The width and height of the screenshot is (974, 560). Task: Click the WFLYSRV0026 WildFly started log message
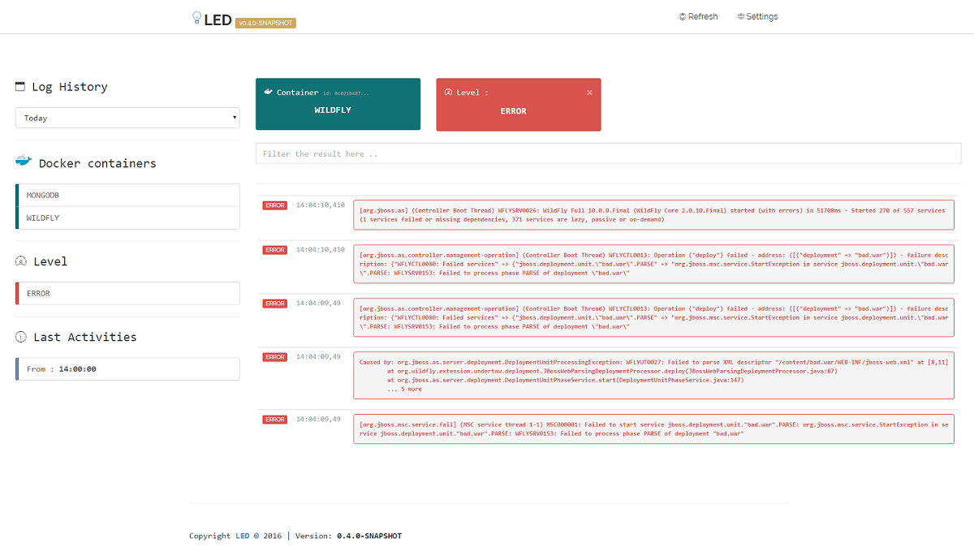tap(653, 214)
